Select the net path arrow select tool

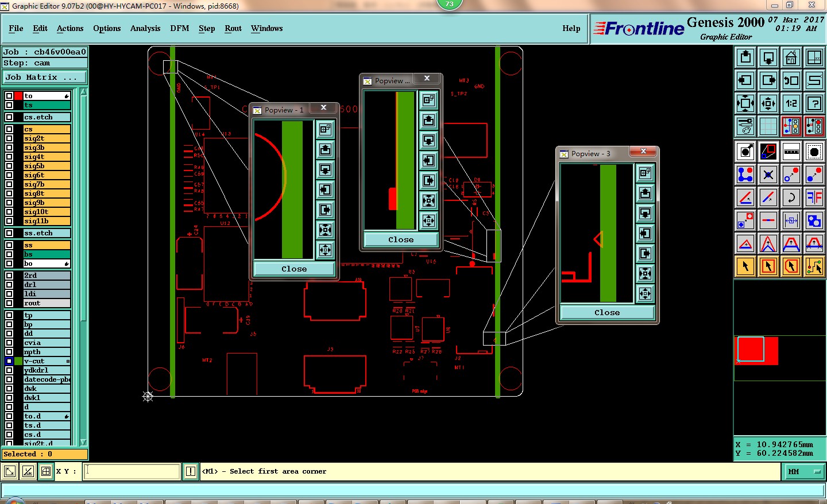coord(814,266)
